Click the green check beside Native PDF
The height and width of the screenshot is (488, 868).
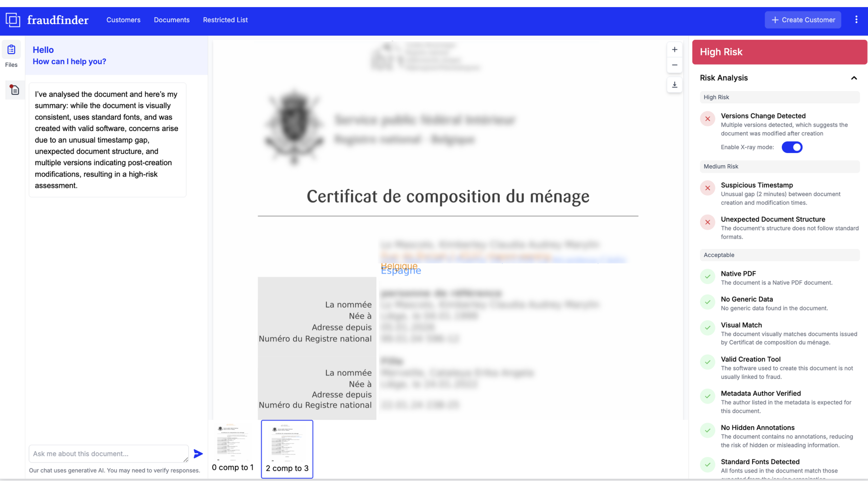(708, 277)
